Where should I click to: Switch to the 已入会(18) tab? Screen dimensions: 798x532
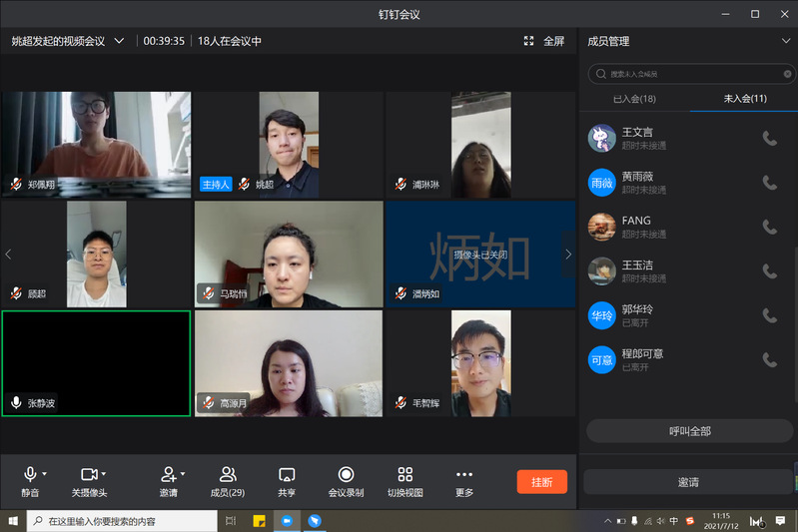(633, 99)
